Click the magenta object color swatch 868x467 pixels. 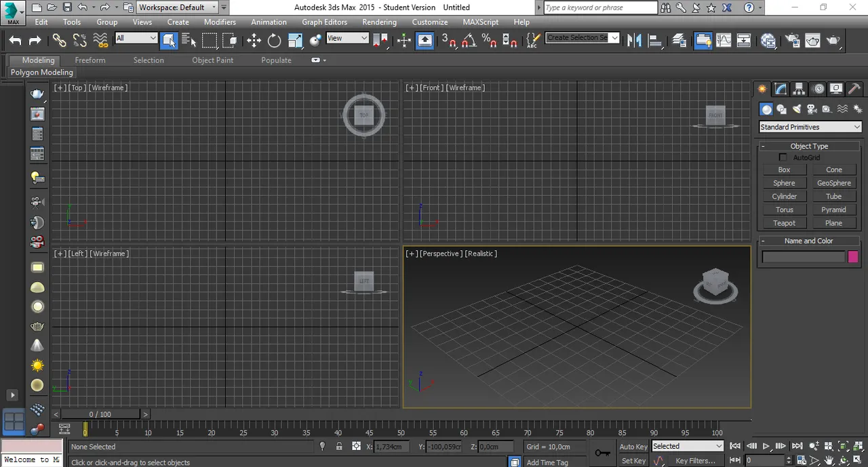tap(853, 257)
